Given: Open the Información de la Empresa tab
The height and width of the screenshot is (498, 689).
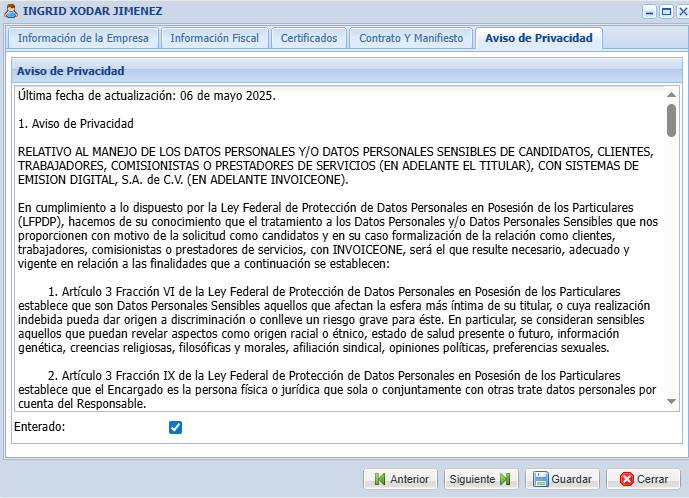Looking at the screenshot, I should [x=83, y=38].
